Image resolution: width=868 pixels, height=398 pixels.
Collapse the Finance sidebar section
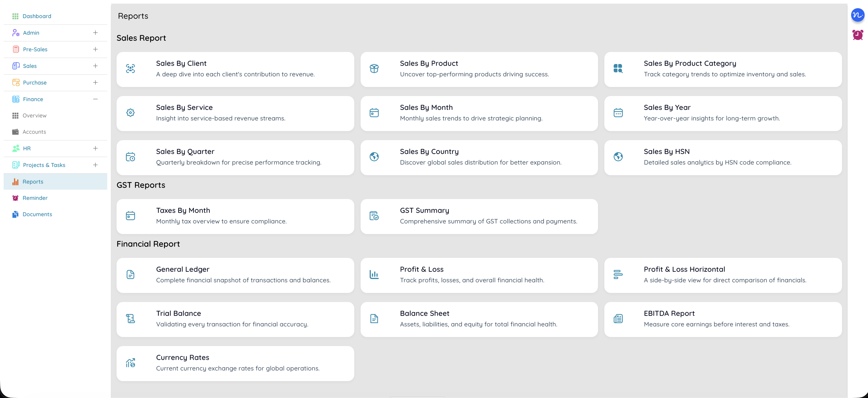point(95,99)
